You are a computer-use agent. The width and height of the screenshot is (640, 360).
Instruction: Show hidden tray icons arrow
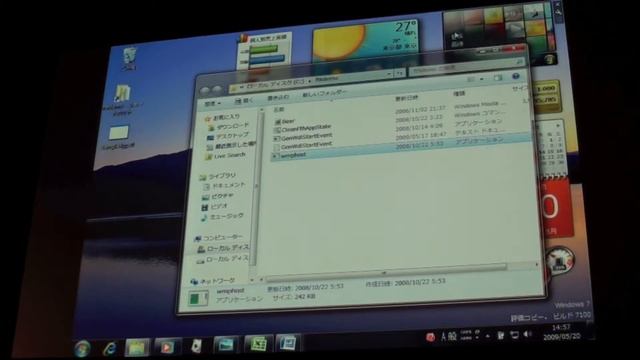[x=487, y=336]
